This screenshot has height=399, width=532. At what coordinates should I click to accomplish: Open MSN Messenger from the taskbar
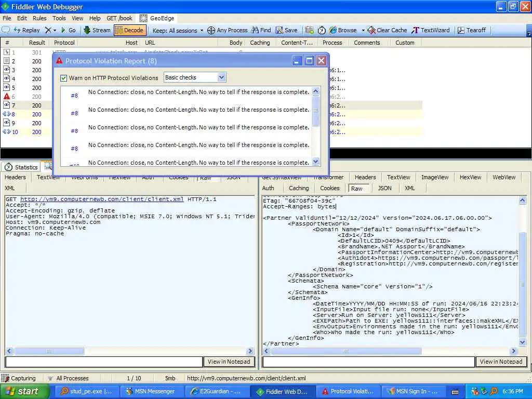pyautogui.click(x=151, y=391)
